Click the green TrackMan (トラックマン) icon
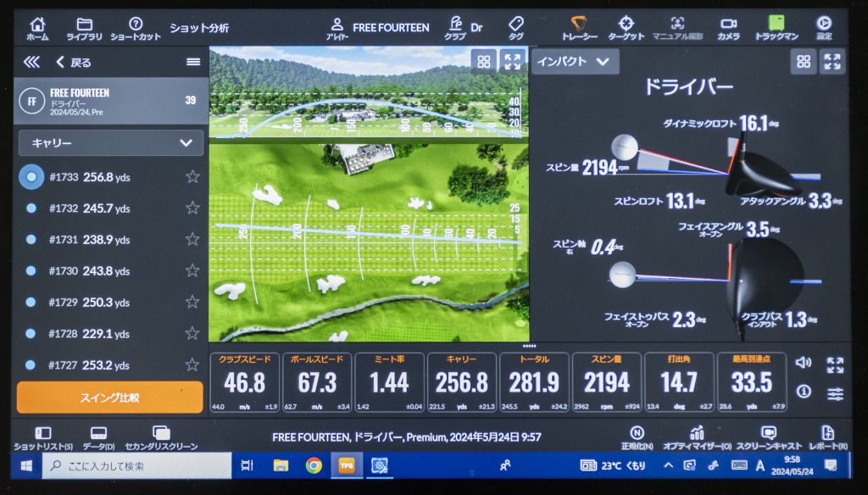868x495 pixels. 776,28
